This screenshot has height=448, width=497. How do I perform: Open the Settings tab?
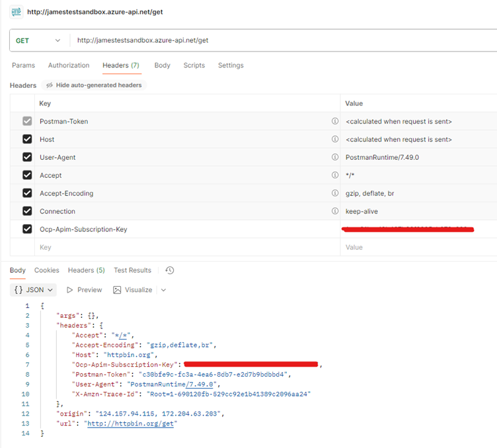(231, 65)
